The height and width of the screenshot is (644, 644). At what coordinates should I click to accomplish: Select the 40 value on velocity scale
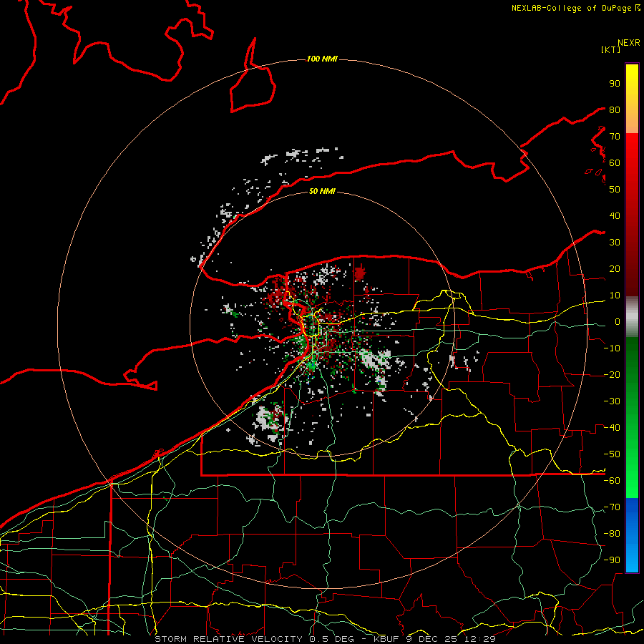(615, 216)
